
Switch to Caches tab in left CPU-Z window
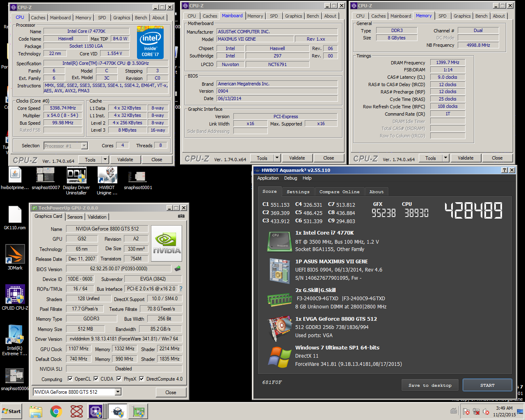pyautogui.click(x=38, y=18)
